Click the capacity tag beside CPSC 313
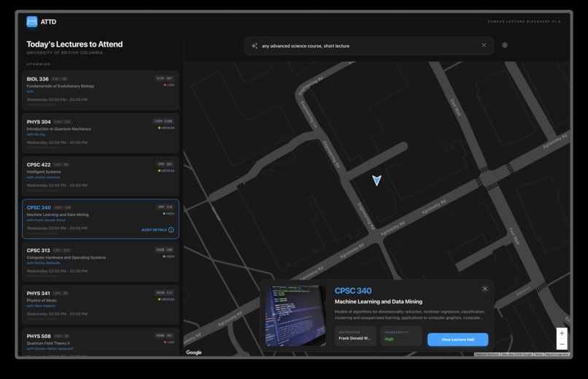Screen dimensions: 588x379 point(61,250)
